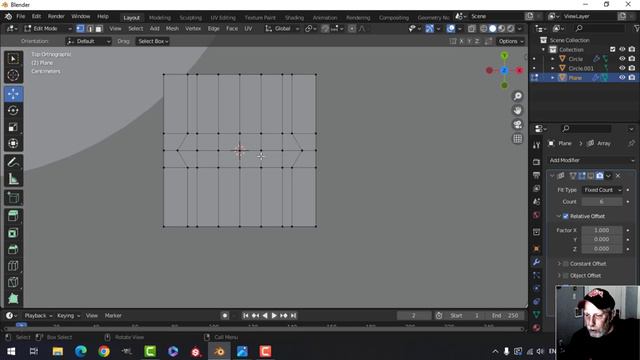The height and width of the screenshot is (360, 640).
Task: Play the animation
Action: click(x=274, y=316)
